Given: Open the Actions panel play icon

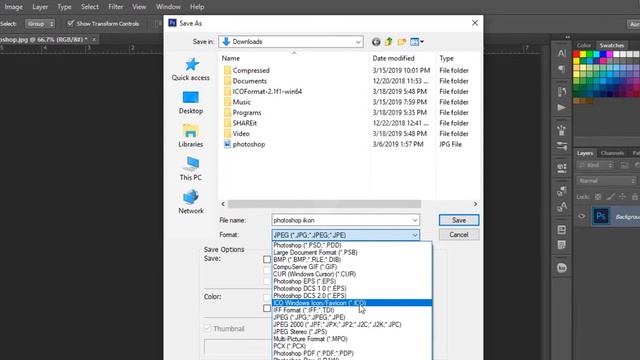Looking at the screenshot, I should (562, 107).
